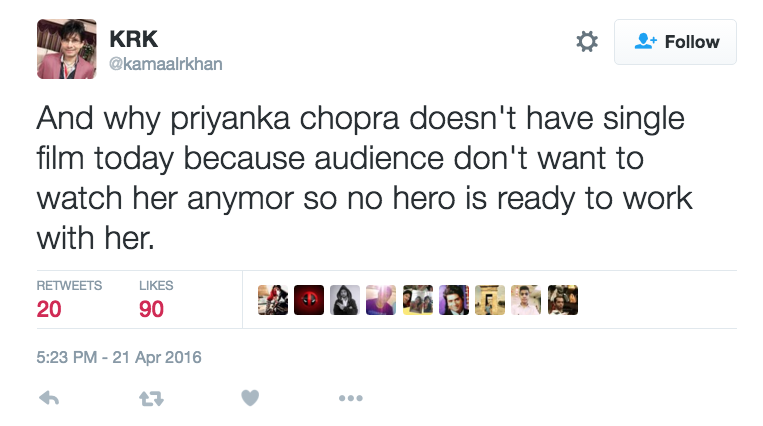Click the stone doorway monument avatar
Viewport: 763px width, 426px height.
pos(490,300)
